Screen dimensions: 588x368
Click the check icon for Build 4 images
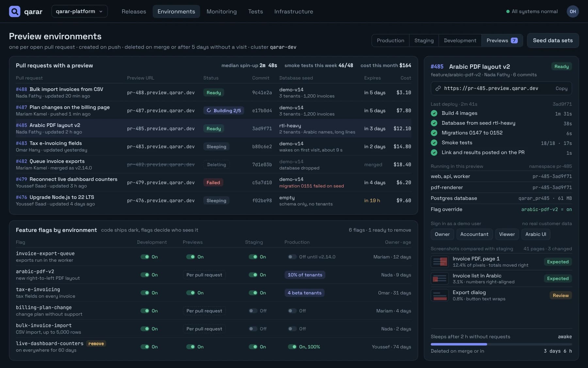click(x=434, y=113)
